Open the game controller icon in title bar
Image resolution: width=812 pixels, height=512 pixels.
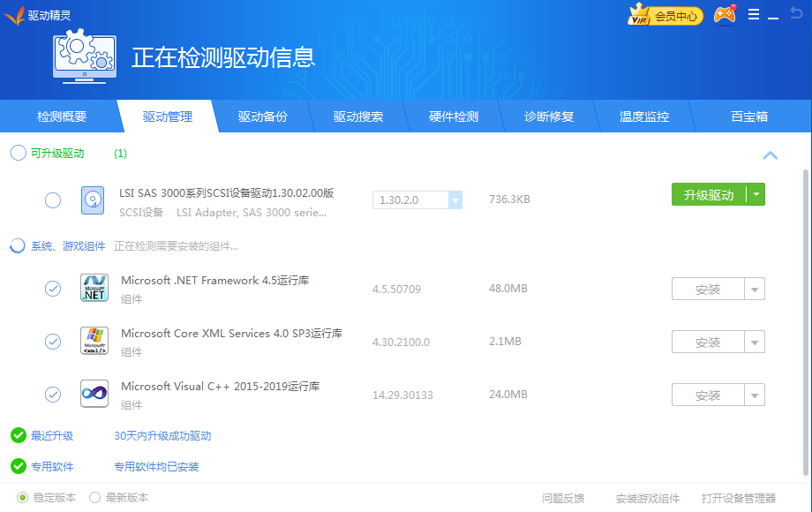point(725,15)
